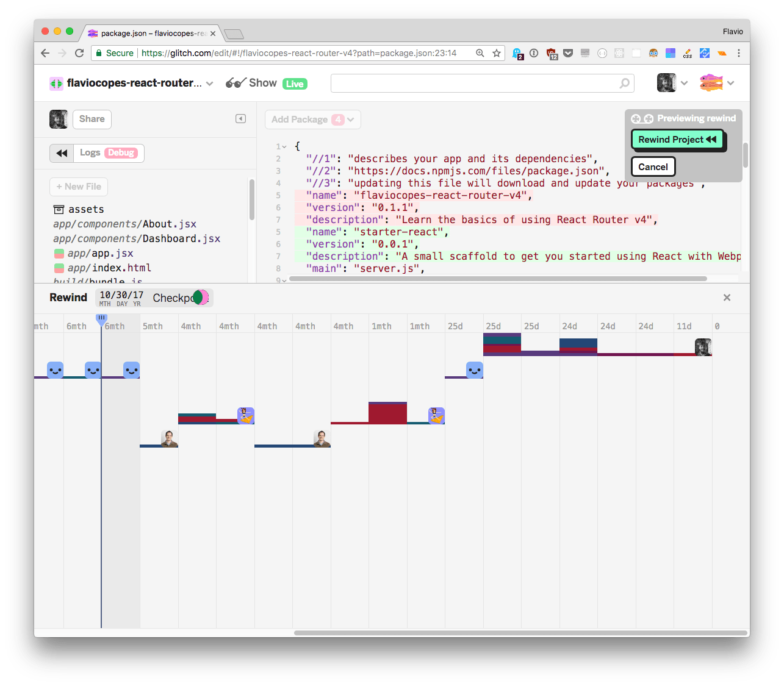Toggle the Checkpoints switch in Rewind bar
Screen dimensions: 784x686
[x=200, y=298]
